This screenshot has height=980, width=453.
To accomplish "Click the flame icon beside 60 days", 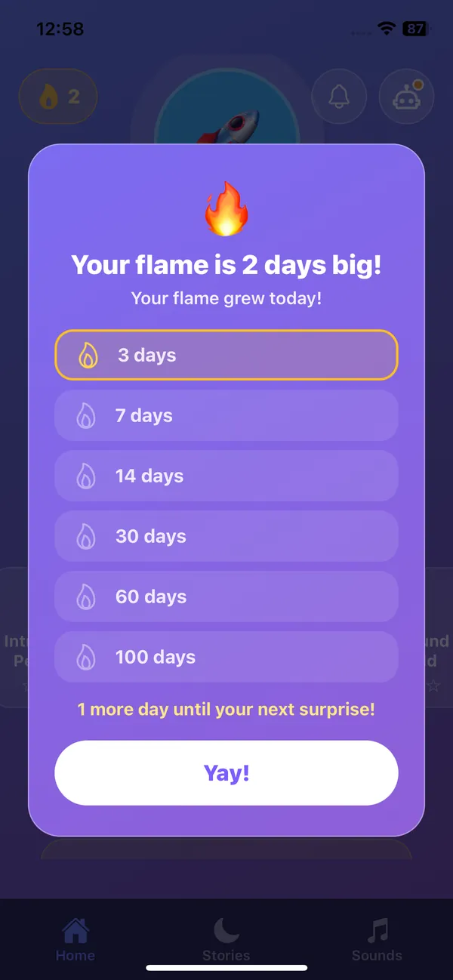I will click(x=86, y=596).
